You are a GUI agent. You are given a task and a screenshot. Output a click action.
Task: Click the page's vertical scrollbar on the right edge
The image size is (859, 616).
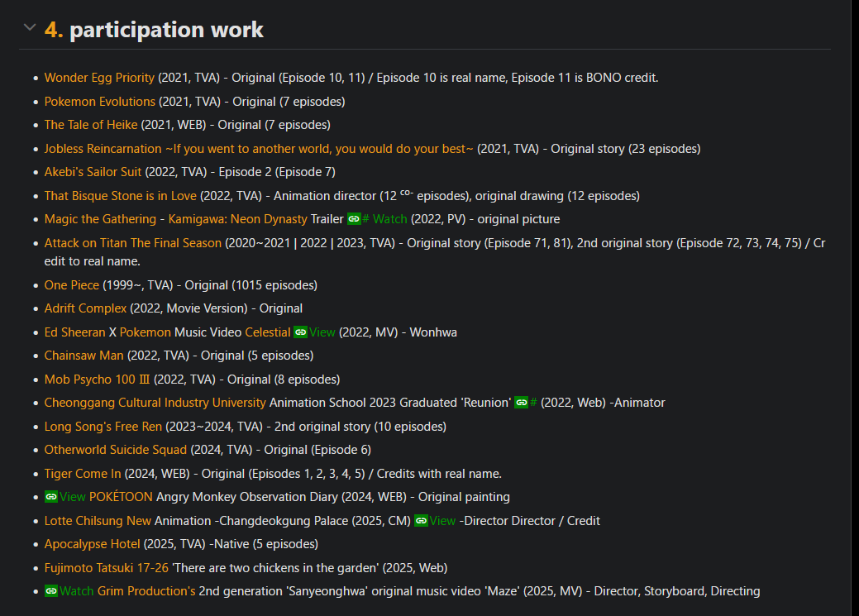click(x=855, y=308)
